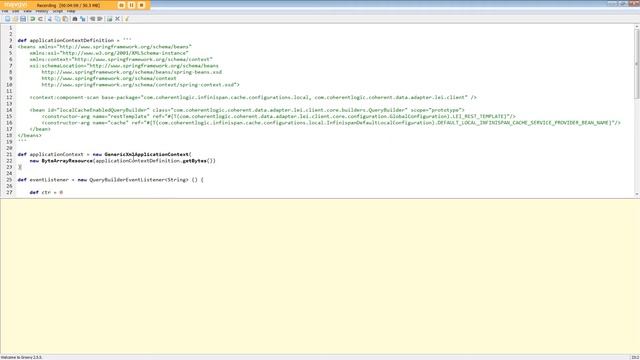Pause the screen recording

(x=131, y=5)
